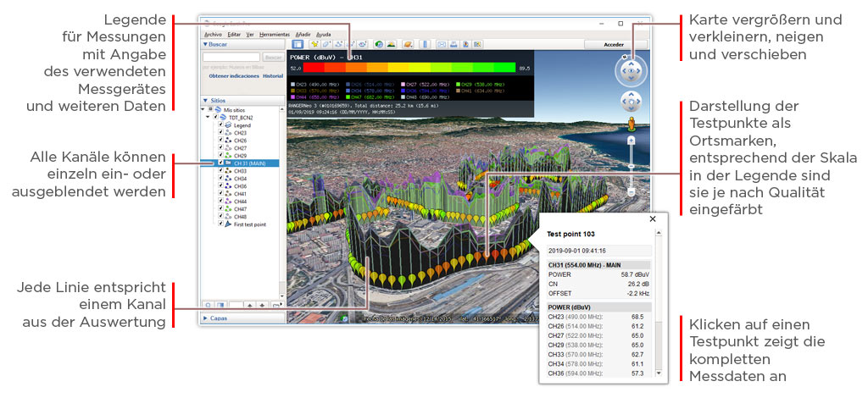Click the eye center of the look joystick

(x=631, y=71)
